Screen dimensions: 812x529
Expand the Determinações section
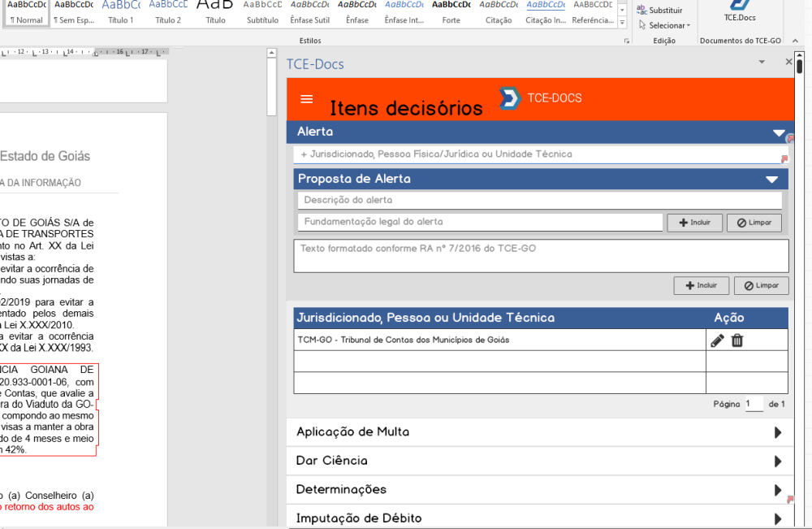point(778,490)
